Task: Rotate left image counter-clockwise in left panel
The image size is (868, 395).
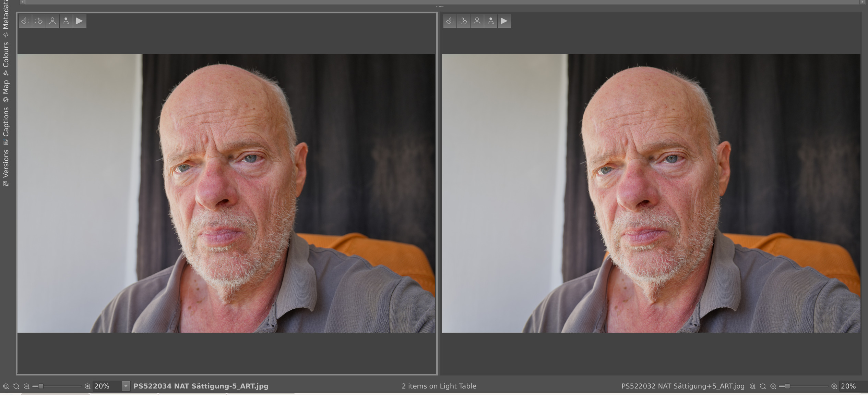Action: click(x=25, y=21)
